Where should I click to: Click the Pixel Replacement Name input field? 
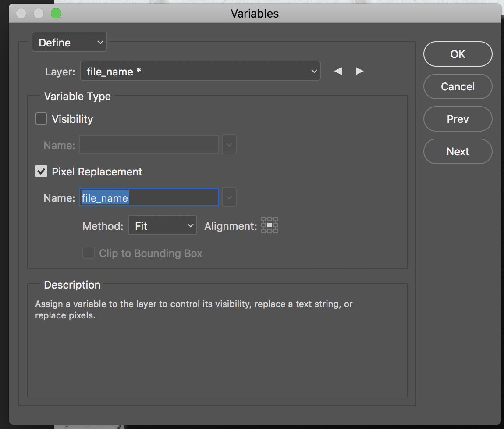(x=149, y=197)
